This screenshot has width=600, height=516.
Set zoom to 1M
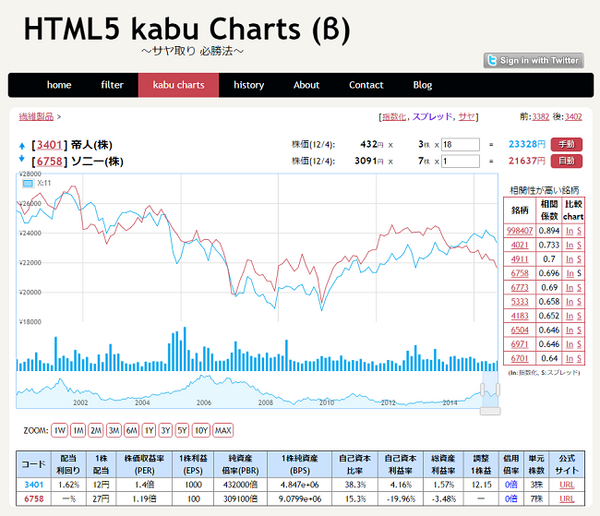pos(78,431)
